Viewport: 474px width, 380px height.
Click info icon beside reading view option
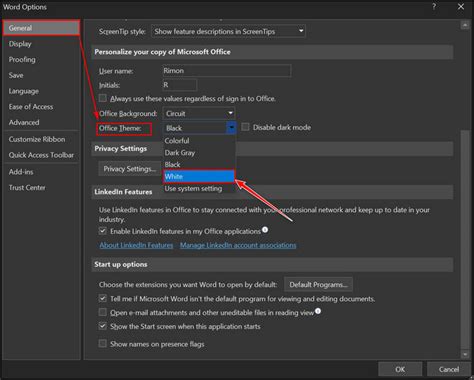pyautogui.click(x=318, y=311)
